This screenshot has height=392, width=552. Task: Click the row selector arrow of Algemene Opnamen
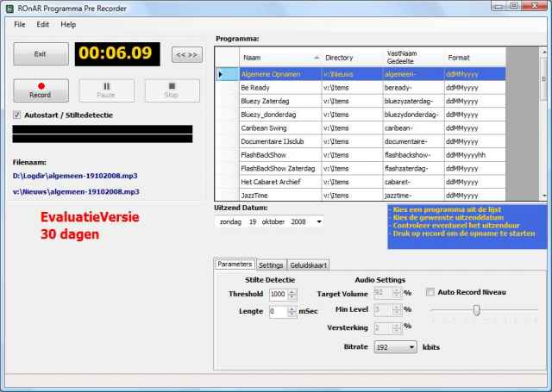coord(227,74)
